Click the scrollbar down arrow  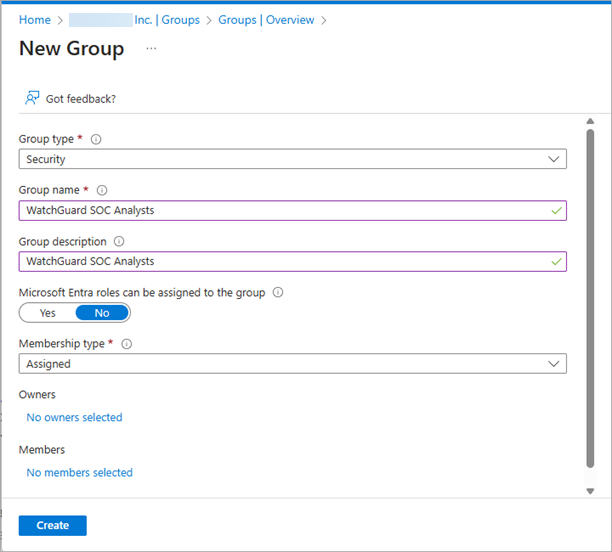(590, 491)
